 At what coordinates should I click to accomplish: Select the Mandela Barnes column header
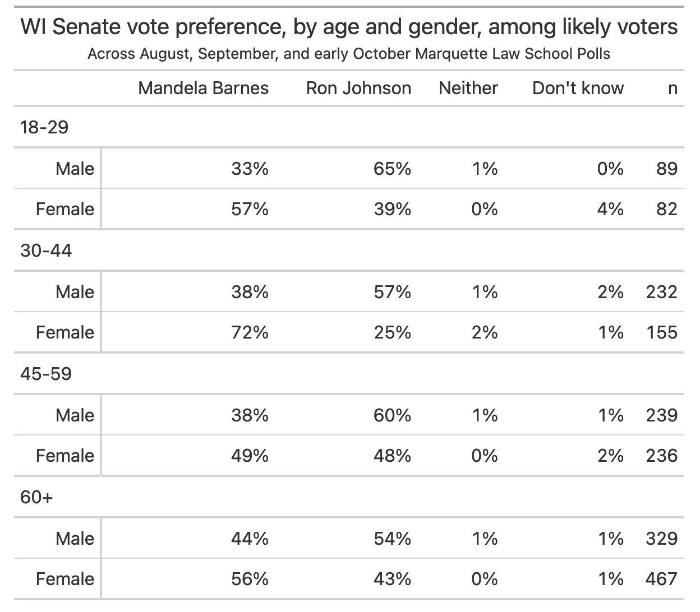coord(203,88)
